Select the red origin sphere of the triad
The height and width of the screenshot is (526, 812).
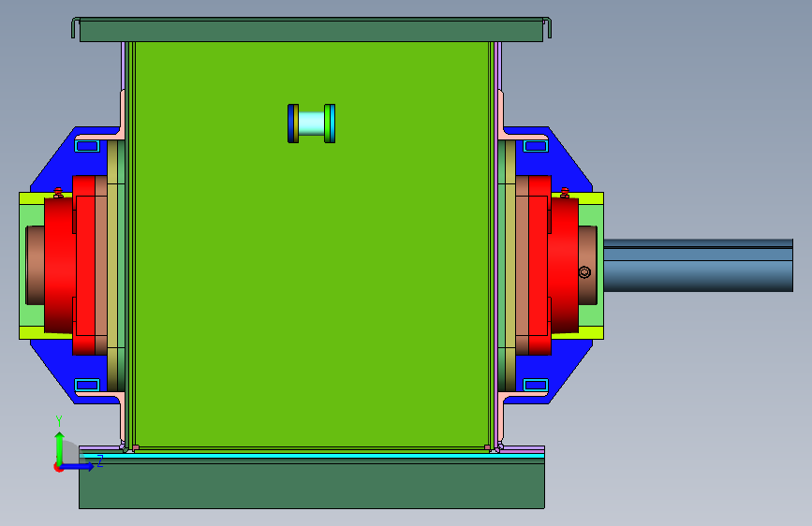pyautogui.click(x=58, y=467)
